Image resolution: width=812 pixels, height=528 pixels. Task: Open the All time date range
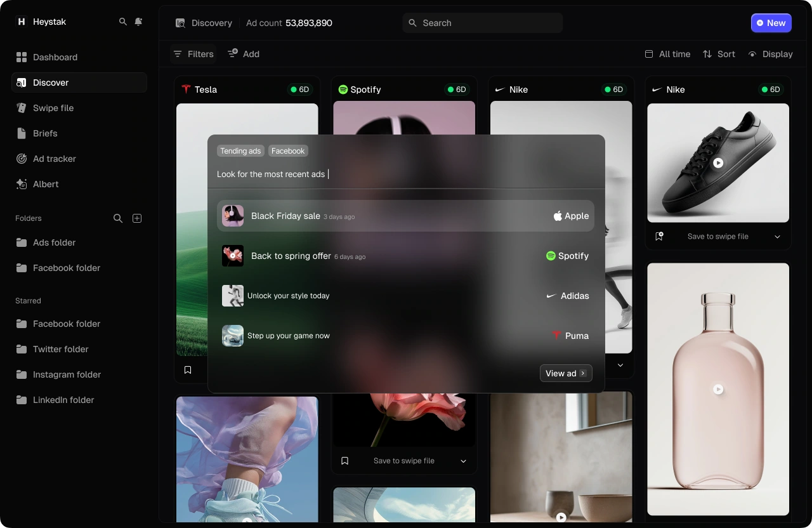coord(667,54)
